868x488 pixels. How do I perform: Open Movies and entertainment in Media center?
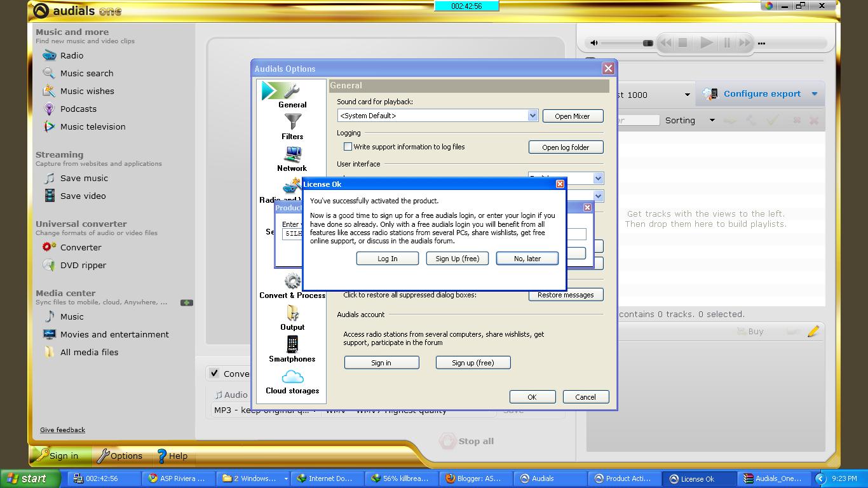tap(105, 334)
